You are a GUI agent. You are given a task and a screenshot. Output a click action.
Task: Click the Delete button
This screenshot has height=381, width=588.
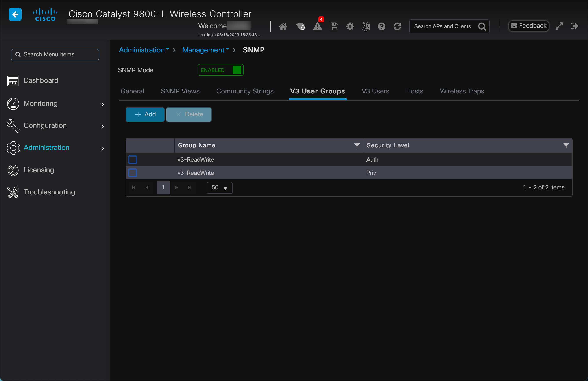point(189,115)
